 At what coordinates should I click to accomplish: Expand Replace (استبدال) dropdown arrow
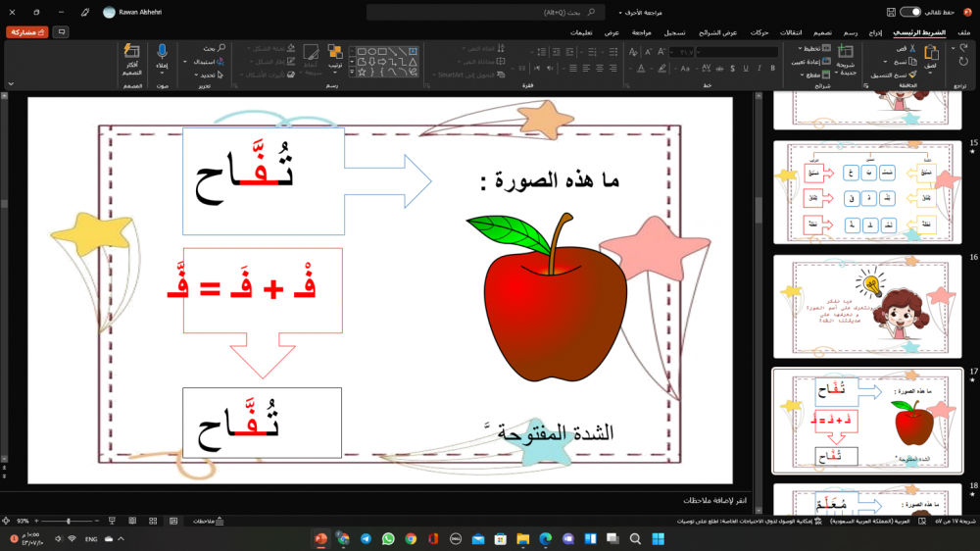click(185, 62)
